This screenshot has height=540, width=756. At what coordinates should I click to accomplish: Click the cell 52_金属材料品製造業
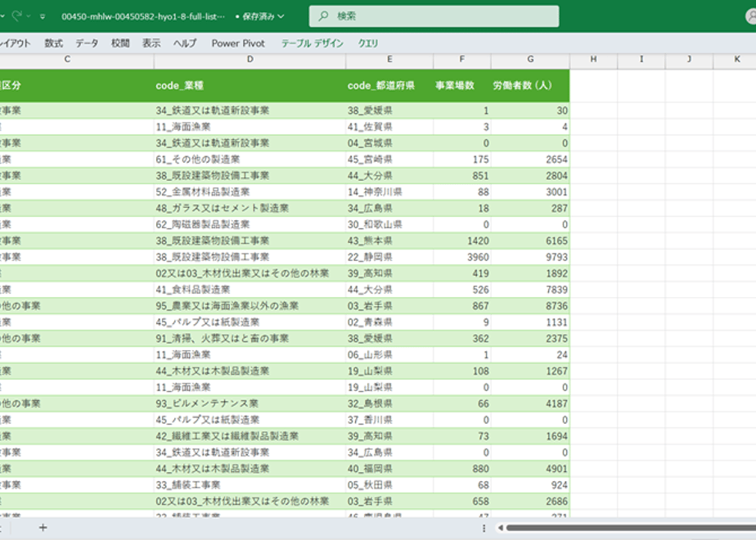point(250,192)
